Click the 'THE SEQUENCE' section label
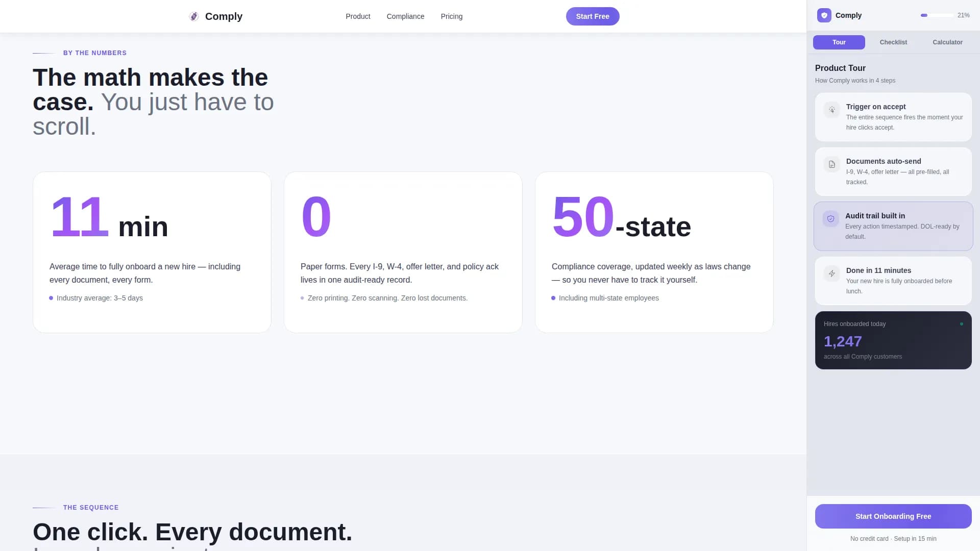 (x=91, y=508)
